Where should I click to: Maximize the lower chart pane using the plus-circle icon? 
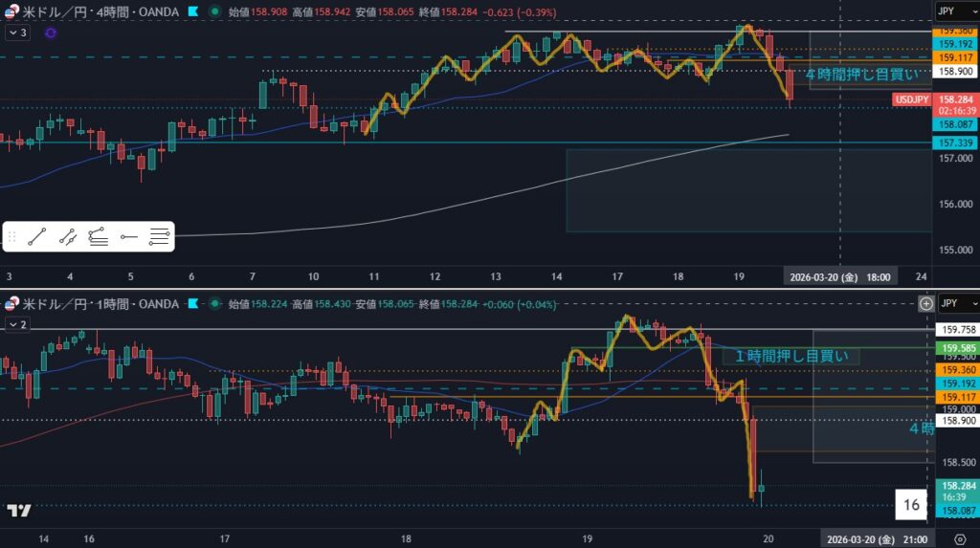pos(925,304)
